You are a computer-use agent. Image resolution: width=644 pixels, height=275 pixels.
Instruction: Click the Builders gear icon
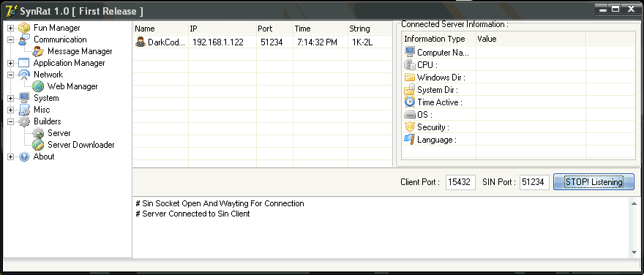click(x=24, y=121)
